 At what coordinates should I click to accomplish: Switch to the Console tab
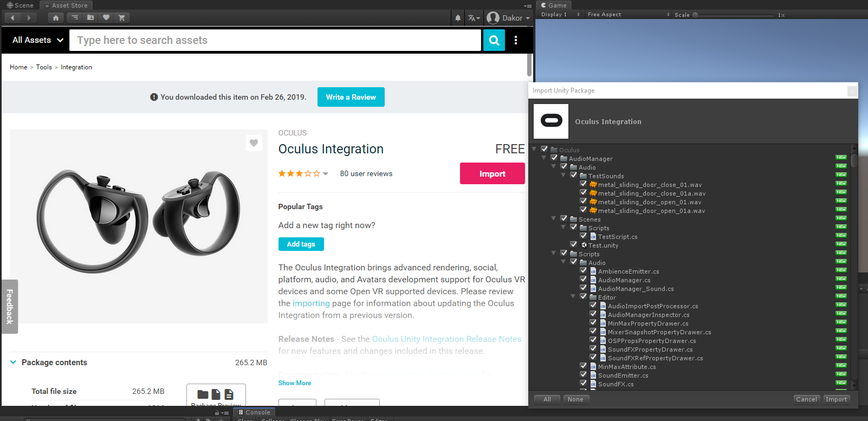254,412
